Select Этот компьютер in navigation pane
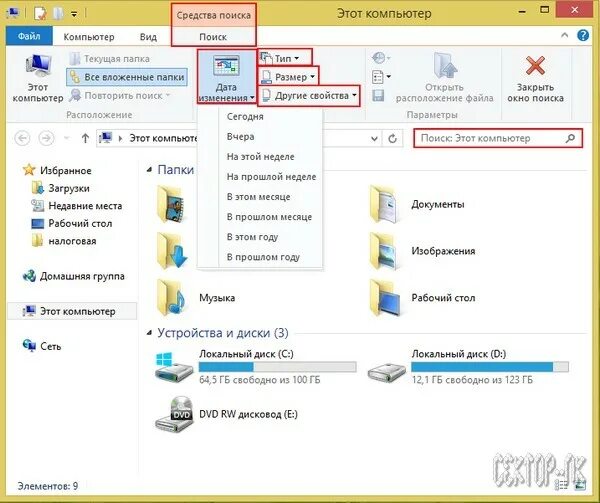 (x=72, y=311)
